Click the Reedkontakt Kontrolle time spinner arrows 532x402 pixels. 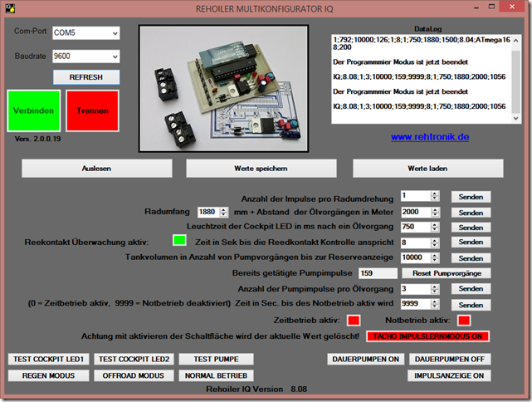[435, 243]
